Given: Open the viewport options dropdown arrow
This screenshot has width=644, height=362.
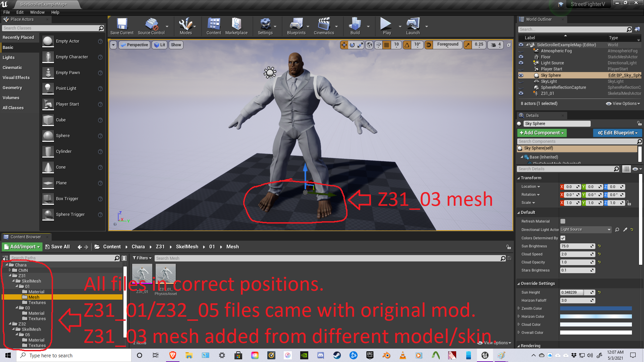Looking at the screenshot, I should 113,45.
